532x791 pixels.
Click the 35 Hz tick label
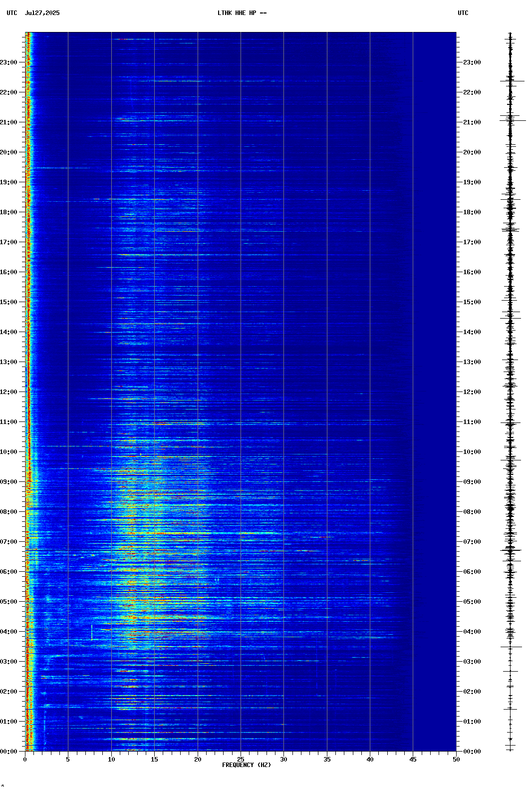(x=327, y=760)
